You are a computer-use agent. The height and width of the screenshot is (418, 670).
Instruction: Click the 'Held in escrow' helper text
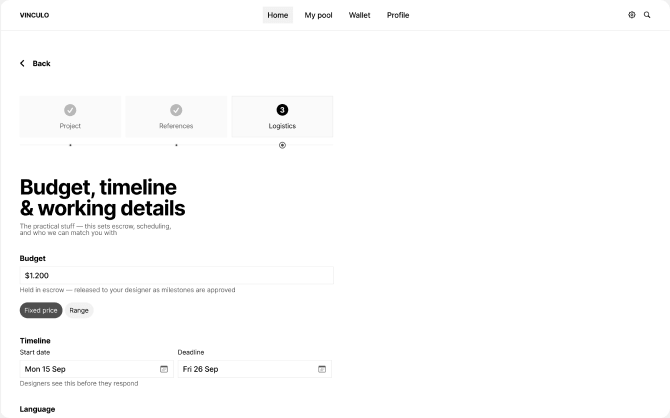click(127, 290)
